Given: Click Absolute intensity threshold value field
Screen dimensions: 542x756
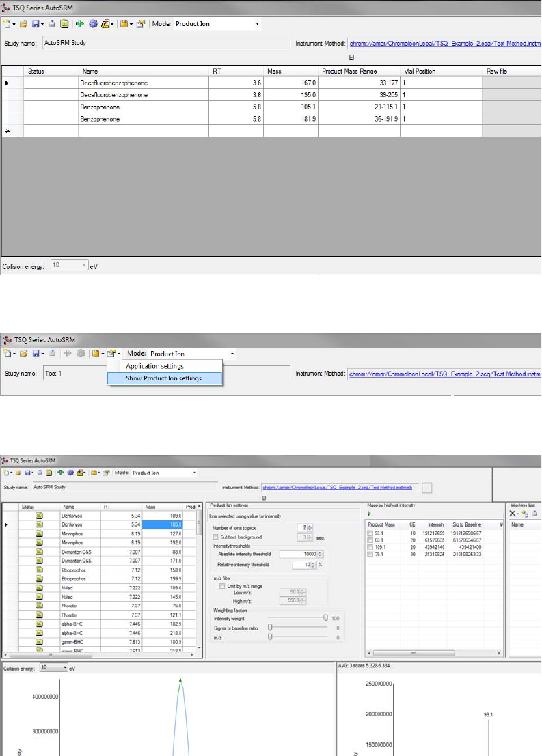Looking at the screenshot, I should 298,554.
